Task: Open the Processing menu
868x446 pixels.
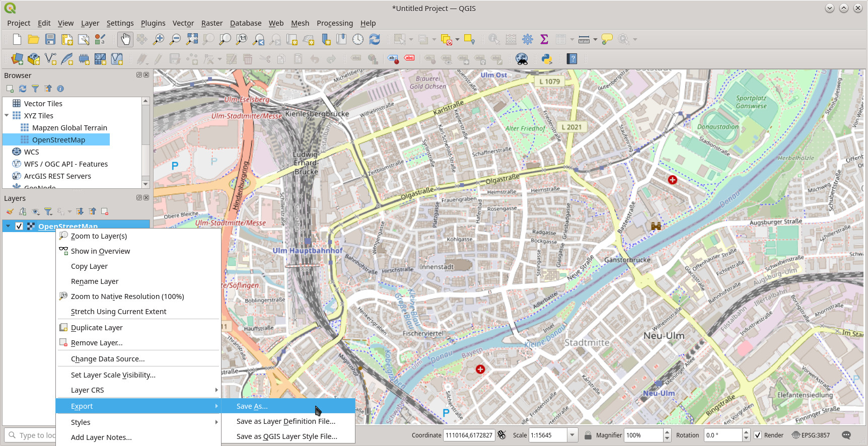Action: click(334, 23)
